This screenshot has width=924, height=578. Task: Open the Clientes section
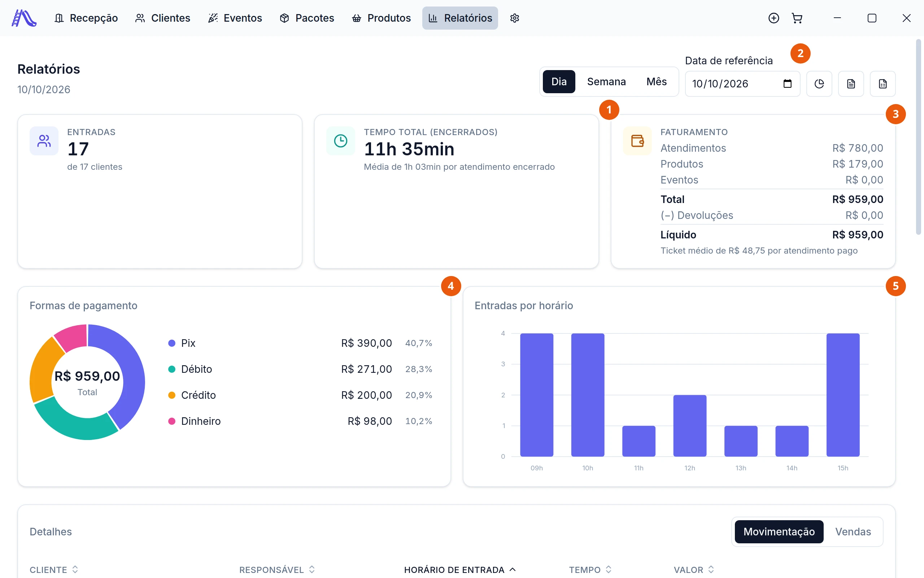point(163,18)
